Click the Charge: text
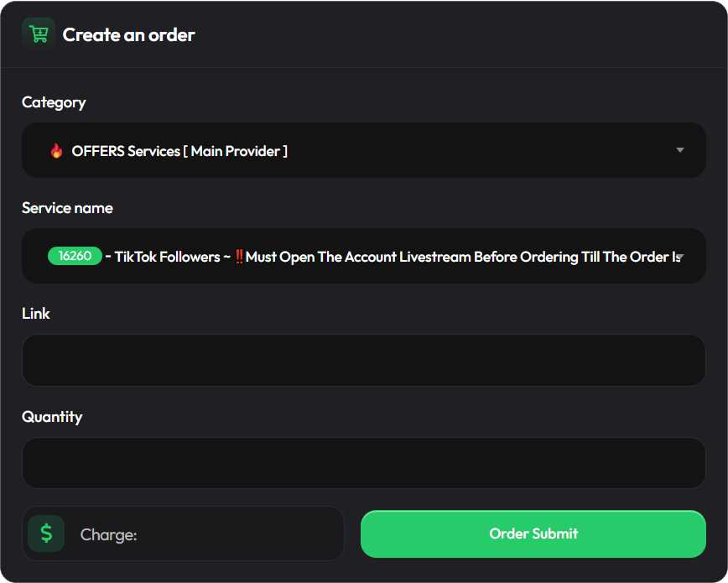 tap(109, 534)
